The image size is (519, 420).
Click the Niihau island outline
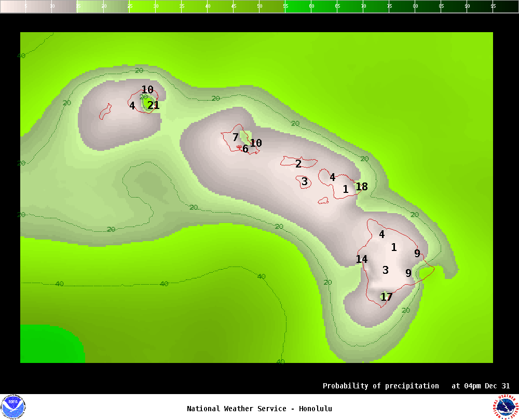pos(105,111)
